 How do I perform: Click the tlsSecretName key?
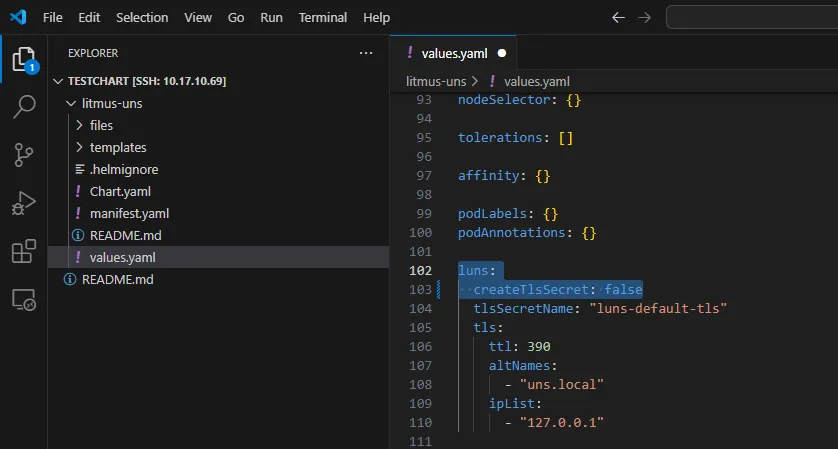[x=523, y=308]
